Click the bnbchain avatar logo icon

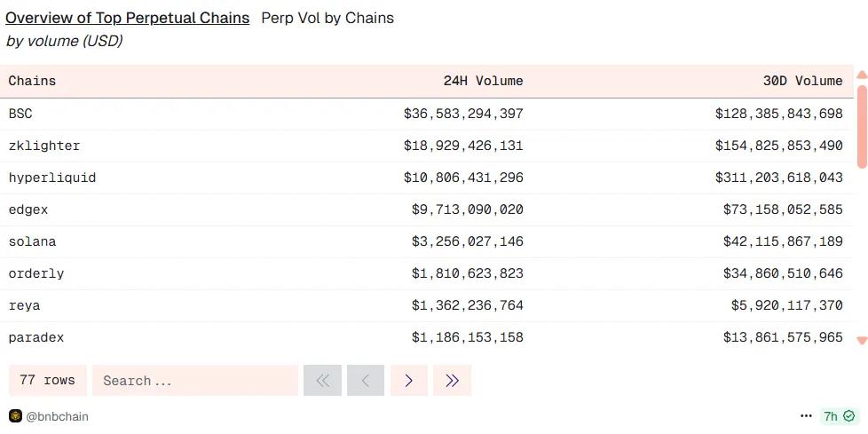pos(15,416)
